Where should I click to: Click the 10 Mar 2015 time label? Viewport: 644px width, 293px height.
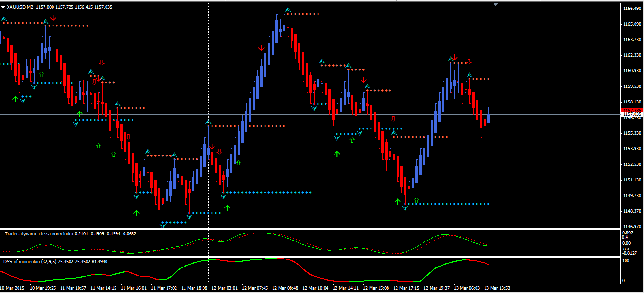click(12, 287)
